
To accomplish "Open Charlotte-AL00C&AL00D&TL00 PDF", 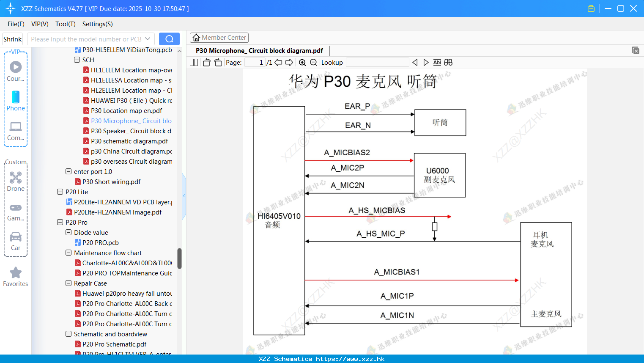I will (x=123, y=263).
